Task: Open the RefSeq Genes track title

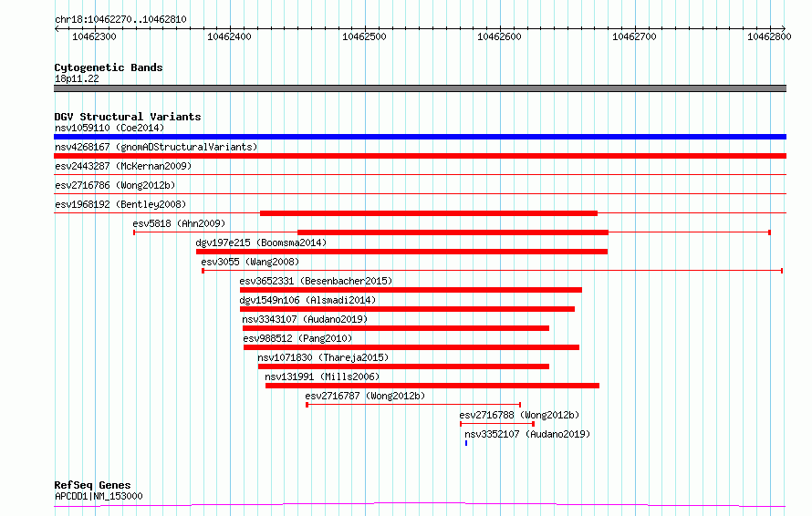Action: 92,485
